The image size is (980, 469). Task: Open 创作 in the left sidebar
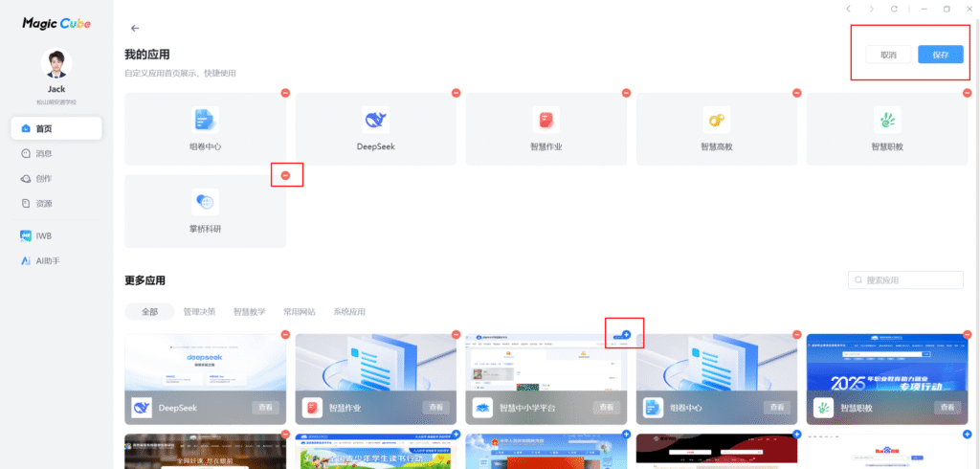(x=43, y=178)
